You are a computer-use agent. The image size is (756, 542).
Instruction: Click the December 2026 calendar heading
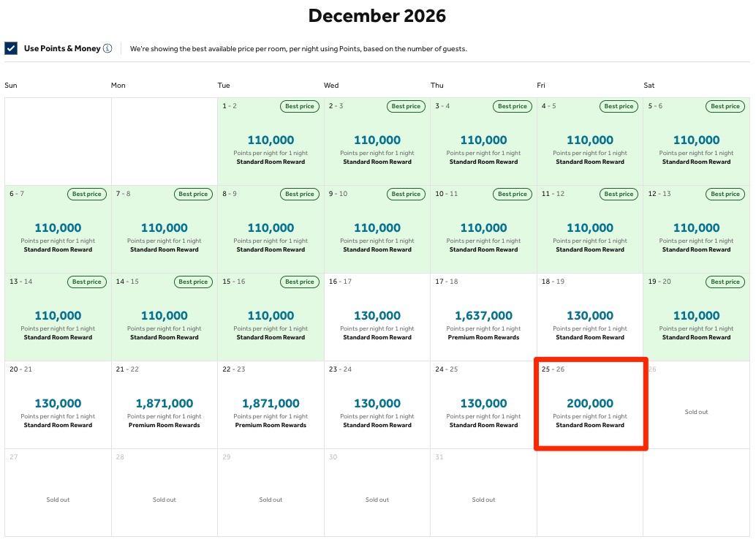[x=377, y=15]
